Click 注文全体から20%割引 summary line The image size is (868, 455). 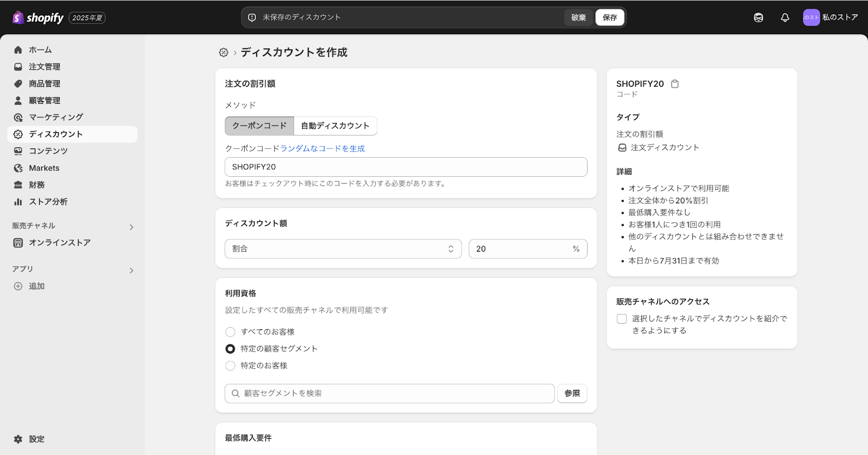pos(668,201)
